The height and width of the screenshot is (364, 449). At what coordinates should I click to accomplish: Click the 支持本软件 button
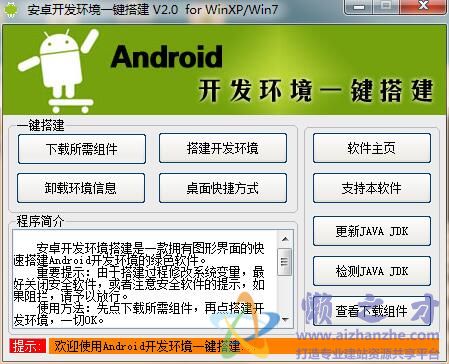pos(372,188)
